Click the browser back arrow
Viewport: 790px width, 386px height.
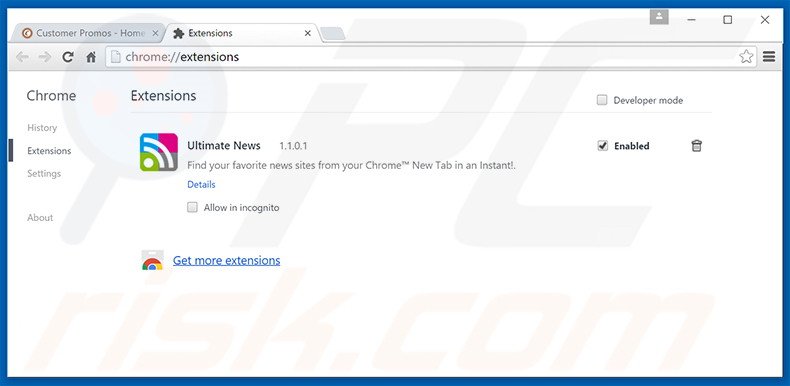pos(22,57)
